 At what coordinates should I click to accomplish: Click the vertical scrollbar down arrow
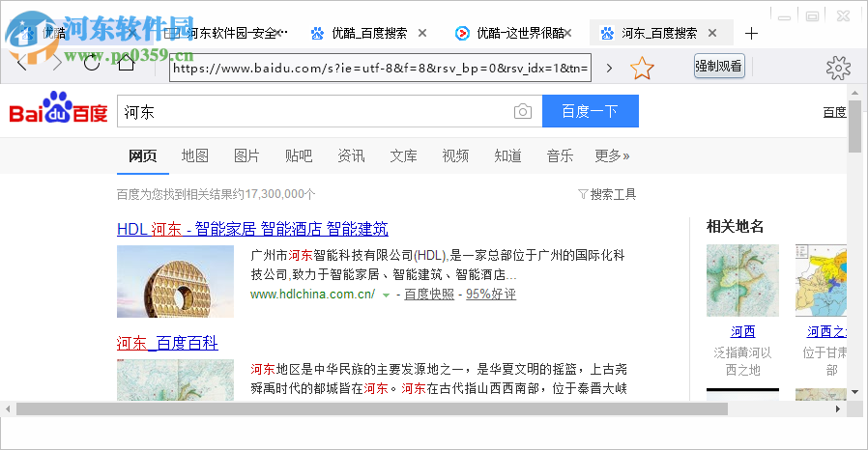[854, 392]
